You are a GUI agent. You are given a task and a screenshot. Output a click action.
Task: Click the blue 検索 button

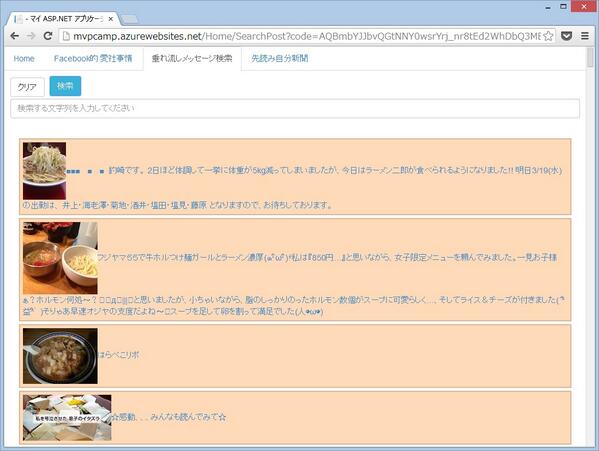click(x=65, y=86)
